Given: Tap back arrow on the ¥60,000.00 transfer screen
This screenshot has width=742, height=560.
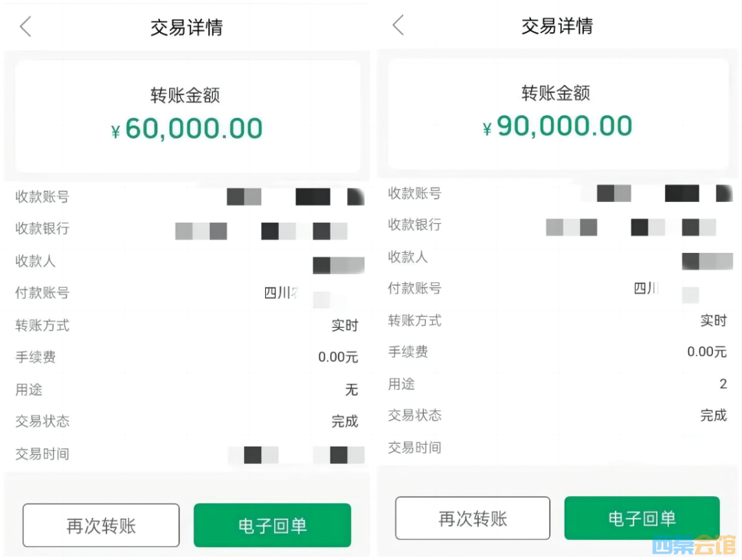Looking at the screenshot, I should [x=25, y=27].
